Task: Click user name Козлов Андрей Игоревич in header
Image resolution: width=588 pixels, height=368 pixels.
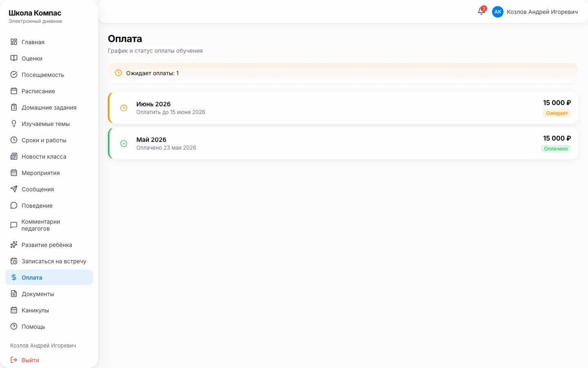Action: 542,12
